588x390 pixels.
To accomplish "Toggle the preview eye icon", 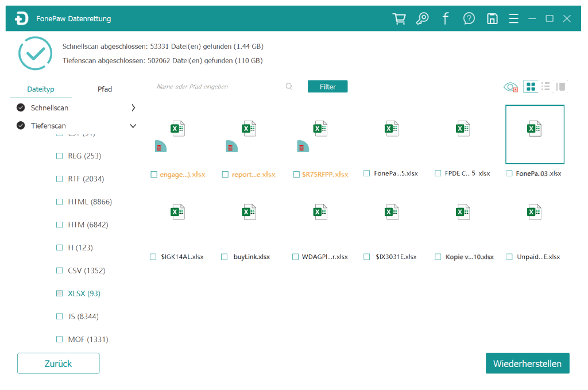I will pyautogui.click(x=510, y=87).
